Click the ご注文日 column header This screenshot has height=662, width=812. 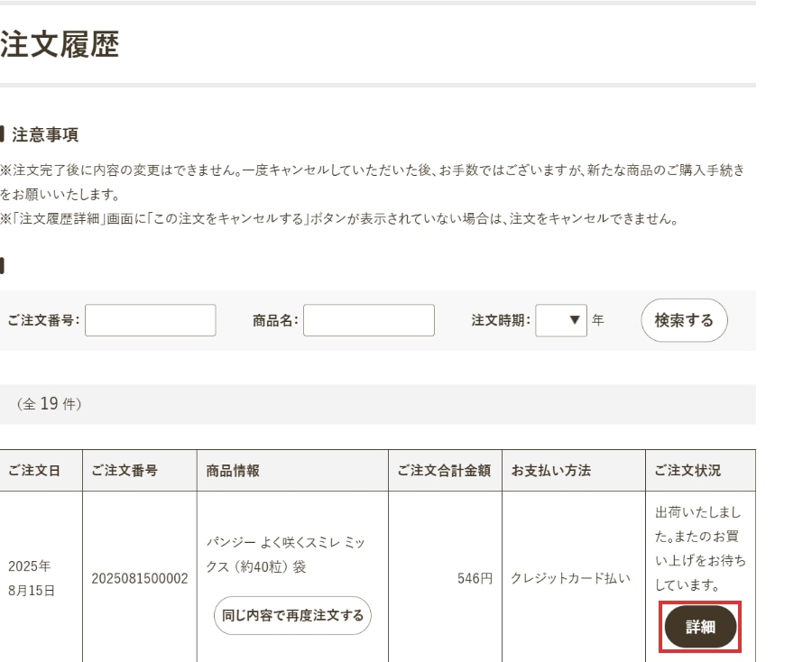point(36,470)
